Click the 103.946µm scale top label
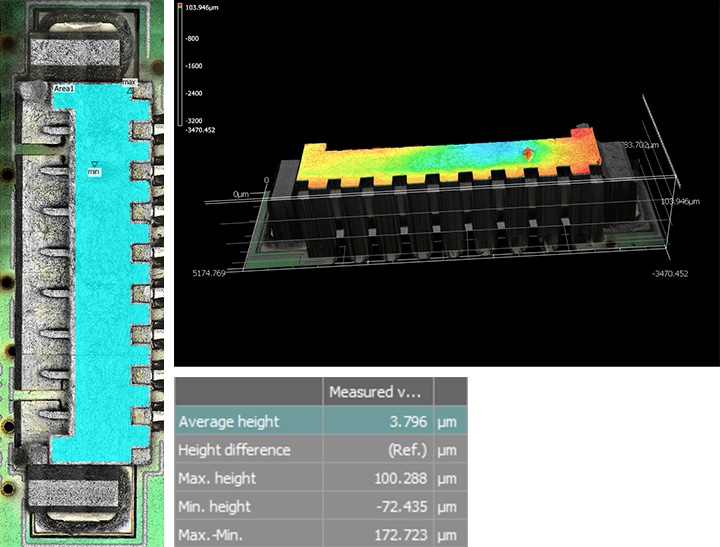Viewport: 720px width, 547px height. point(203,7)
